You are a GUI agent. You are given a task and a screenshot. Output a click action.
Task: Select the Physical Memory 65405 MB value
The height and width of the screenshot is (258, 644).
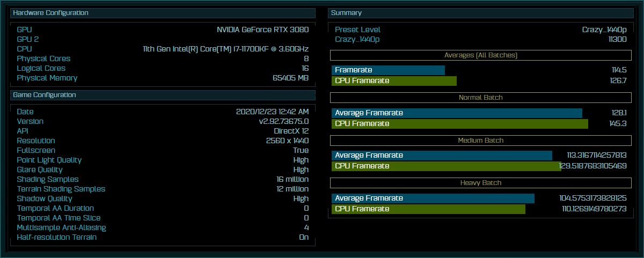coord(290,78)
